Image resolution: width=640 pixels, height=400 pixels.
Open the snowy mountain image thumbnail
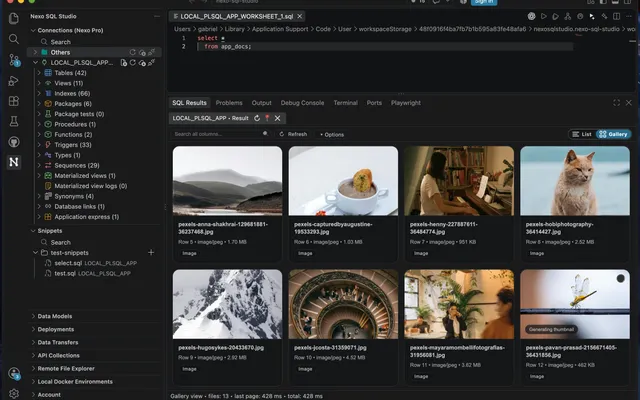pyautogui.click(x=227, y=304)
